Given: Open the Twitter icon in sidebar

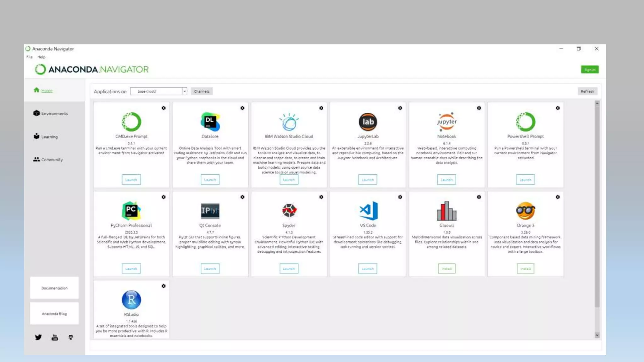Looking at the screenshot, I should [x=38, y=337].
